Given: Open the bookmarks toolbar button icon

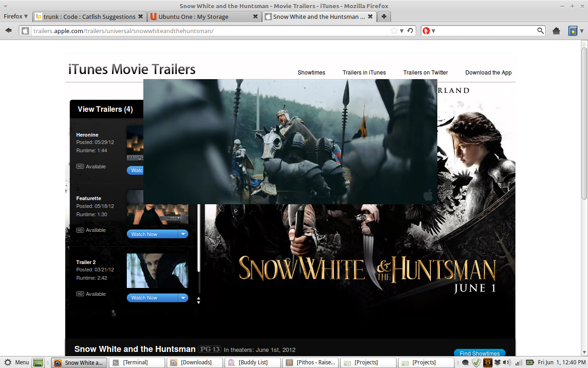Looking at the screenshot, I should point(573,31).
